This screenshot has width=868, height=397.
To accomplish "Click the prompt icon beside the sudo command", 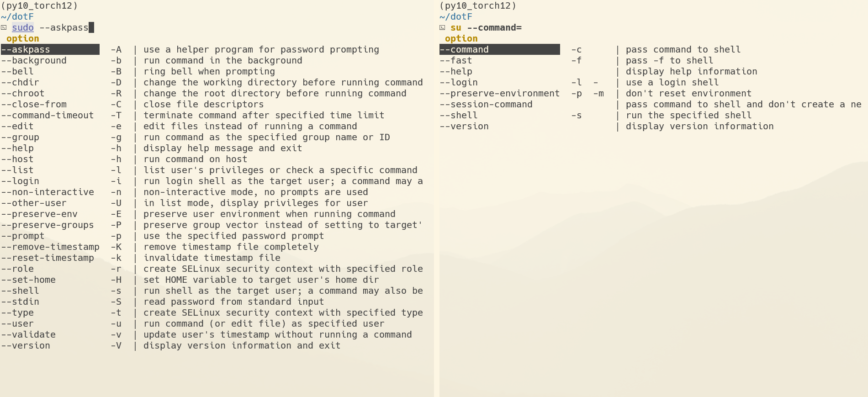I will click(x=4, y=28).
